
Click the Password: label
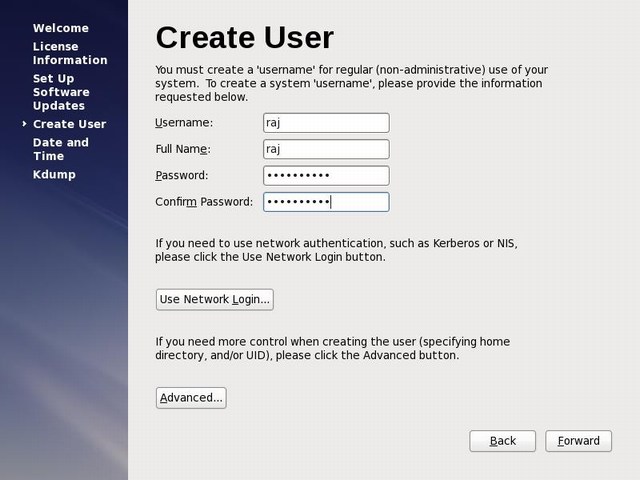point(182,176)
